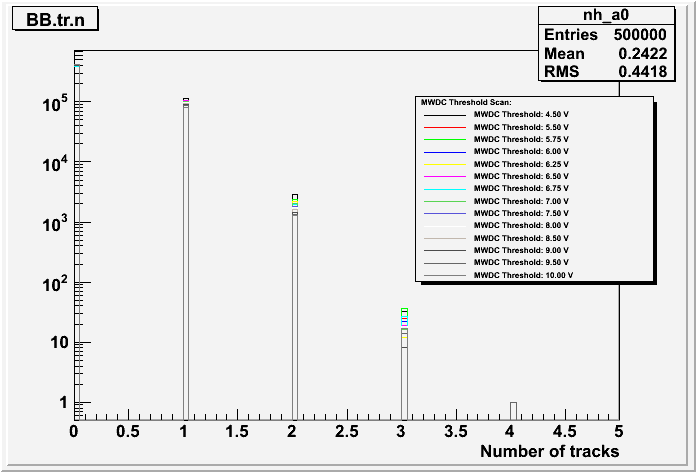Click the blue line sample for 6.00 V

[445, 152]
